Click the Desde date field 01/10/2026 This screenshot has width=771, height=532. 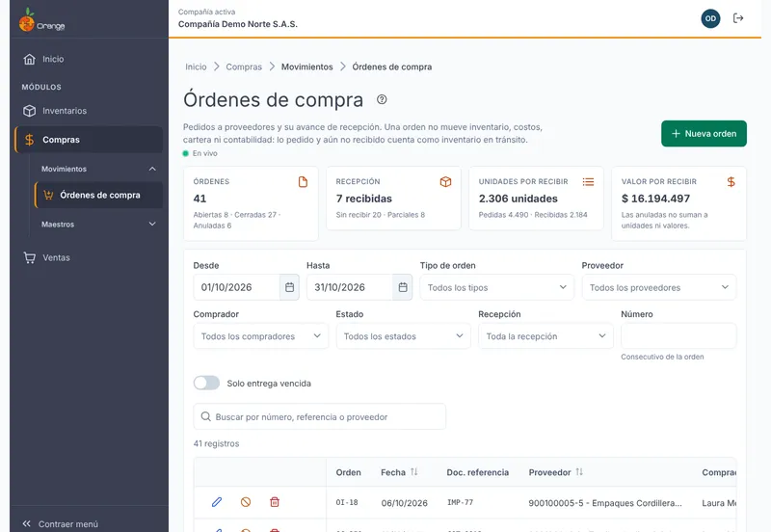point(236,287)
